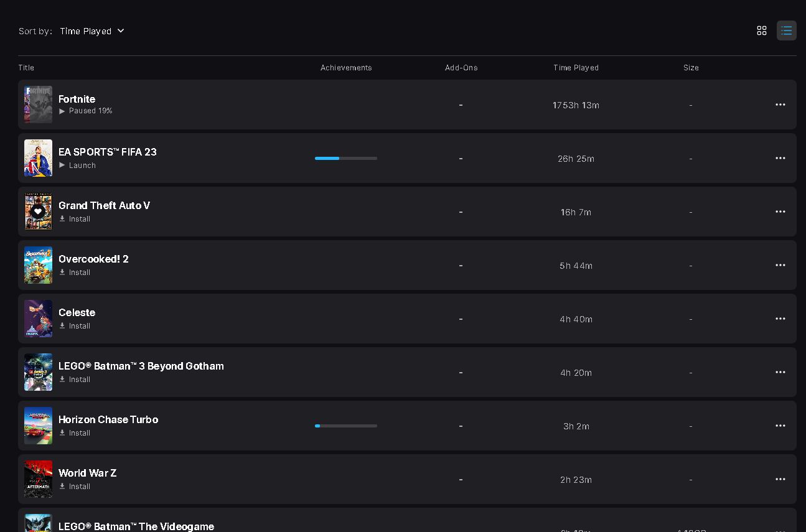This screenshot has height=532, width=806.
Task: Click the Overcooked! 2 cover thumbnail
Action: [38, 265]
